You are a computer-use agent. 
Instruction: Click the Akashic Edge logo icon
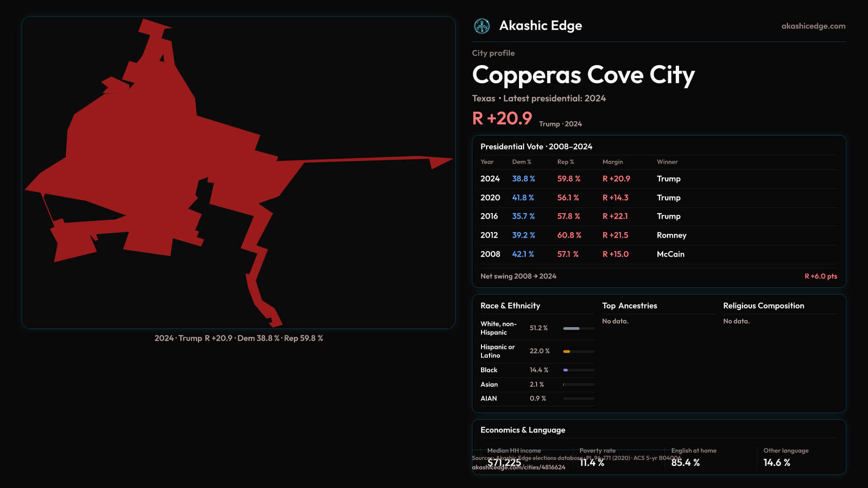coord(481,26)
